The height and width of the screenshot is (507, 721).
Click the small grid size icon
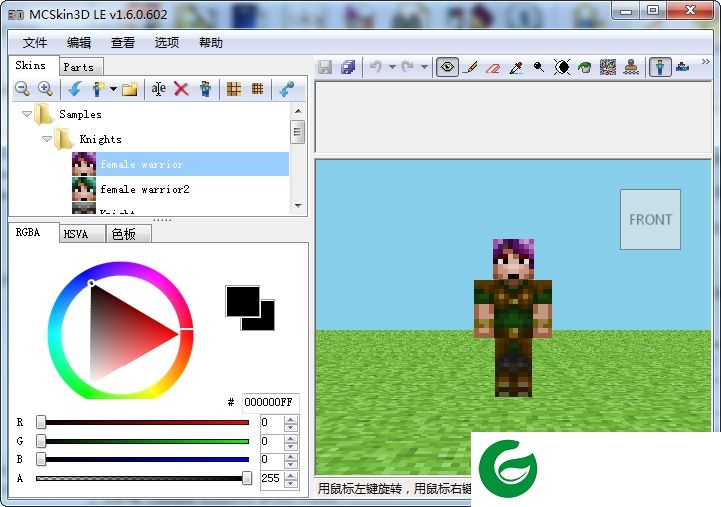pyautogui.click(x=258, y=88)
